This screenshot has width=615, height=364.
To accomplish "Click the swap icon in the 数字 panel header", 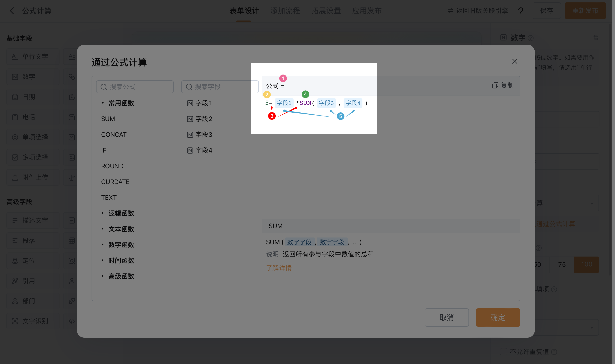I will coord(596,38).
